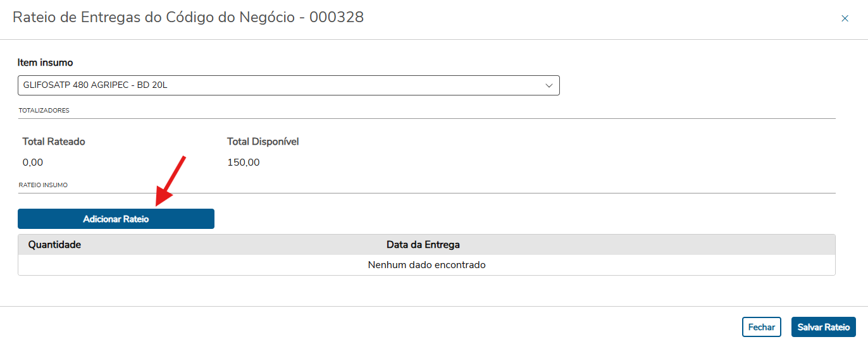Click the 'Item insumo' field label
Image resolution: width=868 pixels, height=344 pixels.
[x=45, y=63]
